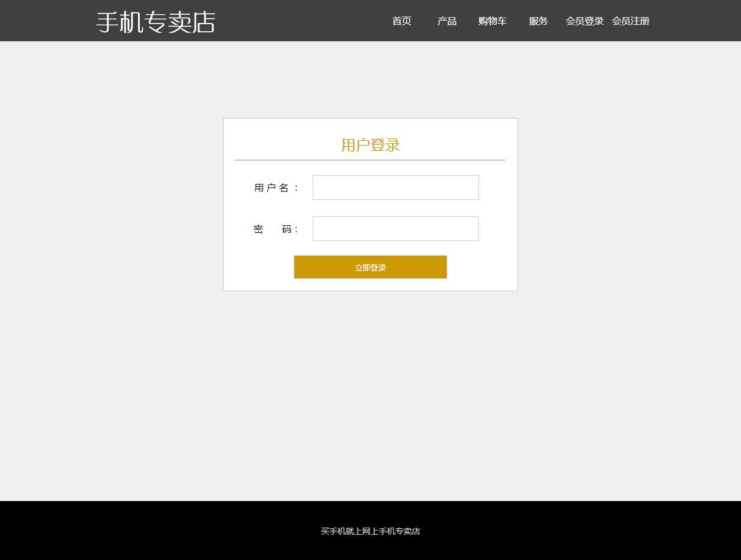Go to 会员注册 member registration
This screenshot has height=560, width=741.
point(631,21)
